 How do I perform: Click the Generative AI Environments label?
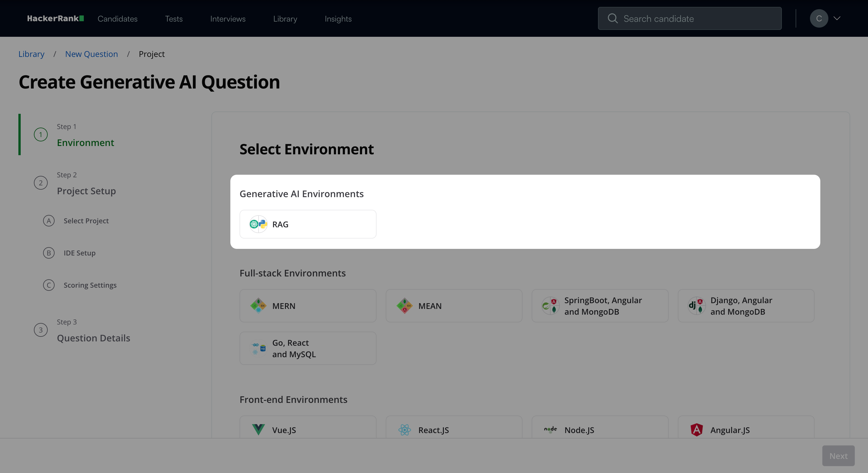[302, 194]
